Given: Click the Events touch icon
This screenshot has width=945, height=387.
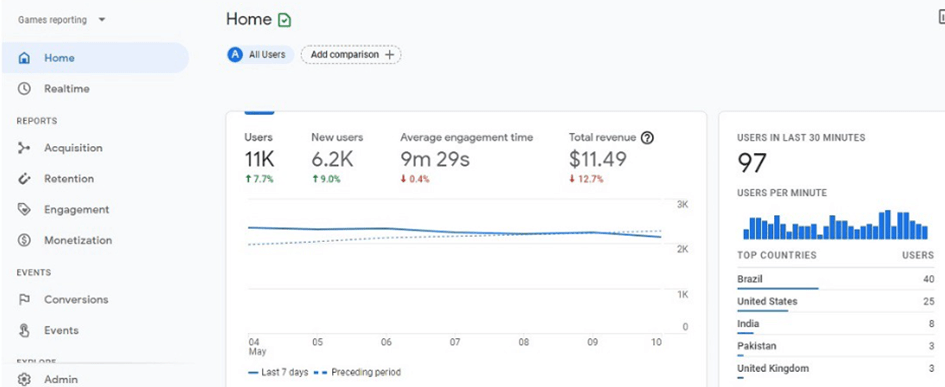Looking at the screenshot, I should click(24, 330).
